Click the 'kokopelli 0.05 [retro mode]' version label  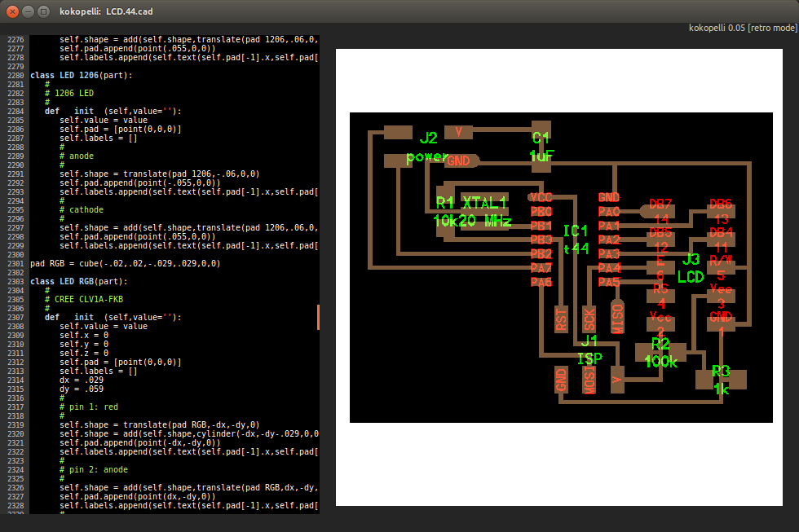click(x=743, y=28)
